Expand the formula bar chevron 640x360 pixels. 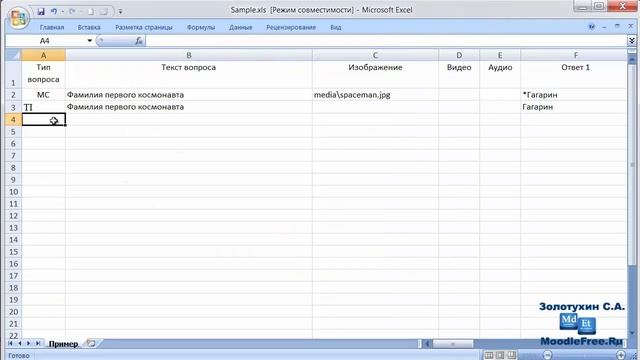631,40
